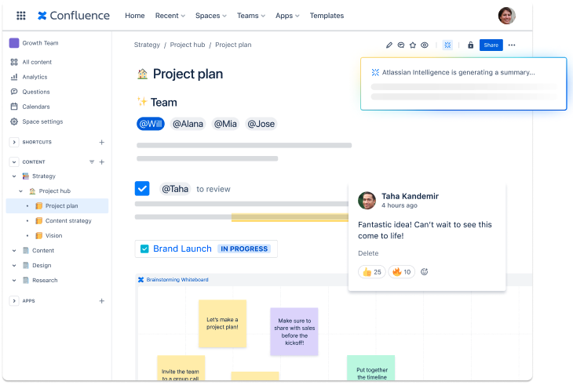This screenshot has height=392, width=573.
Task: Collapse the Strategy tree item
Action: point(14,176)
